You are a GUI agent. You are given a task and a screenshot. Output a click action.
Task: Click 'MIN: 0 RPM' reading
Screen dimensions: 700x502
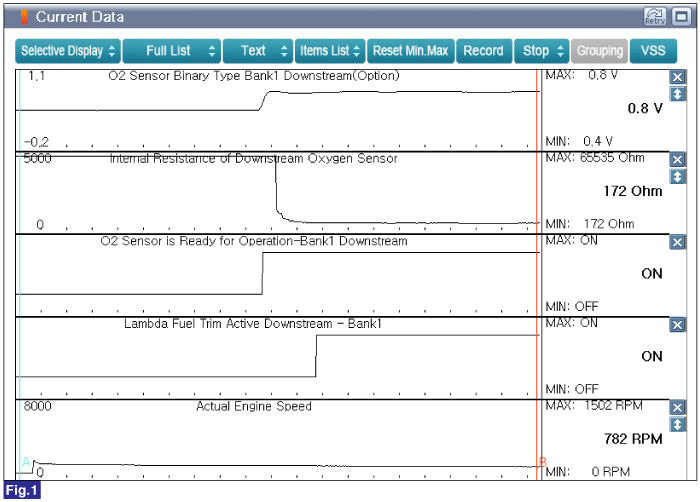(588, 472)
